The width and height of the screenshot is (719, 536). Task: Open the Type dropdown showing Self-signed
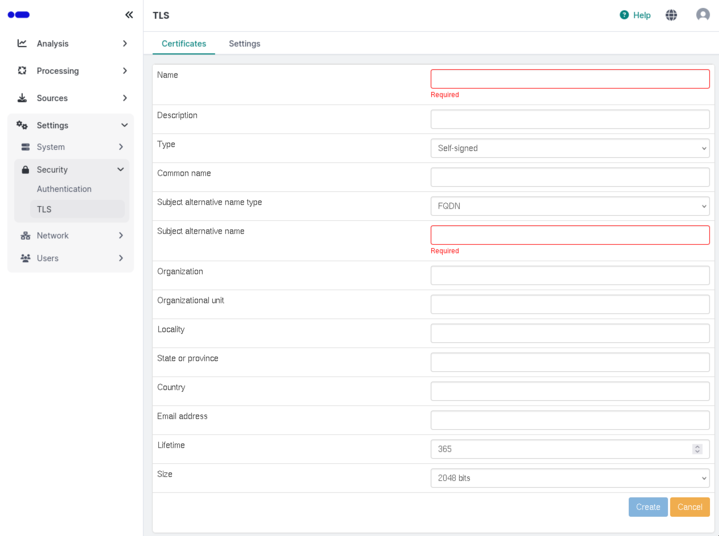click(x=570, y=148)
